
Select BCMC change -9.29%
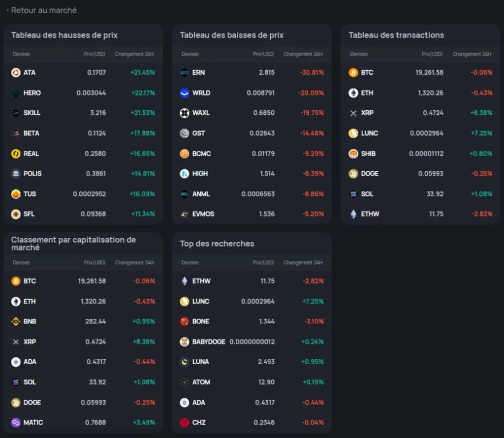pos(313,154)
